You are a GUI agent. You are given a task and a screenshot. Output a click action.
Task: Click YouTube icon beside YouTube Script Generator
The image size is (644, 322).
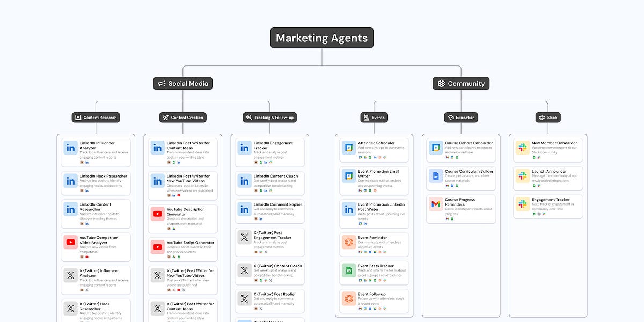pos(157,247)
